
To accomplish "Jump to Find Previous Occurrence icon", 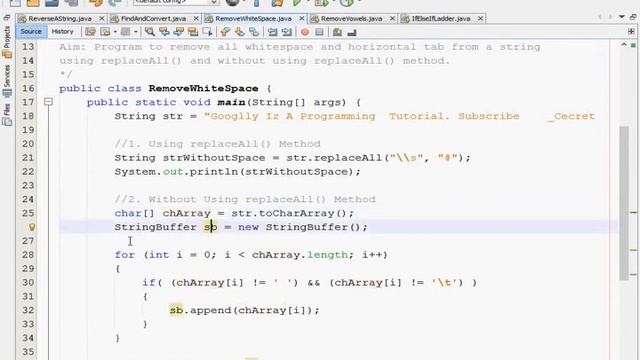I will pyautogui.click(x=164, y=32).
